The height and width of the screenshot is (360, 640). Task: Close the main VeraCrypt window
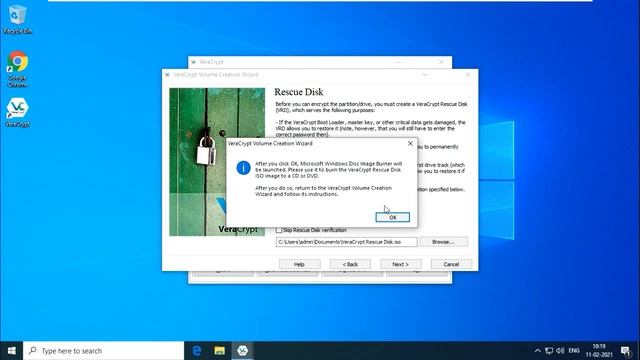(441, 62)
